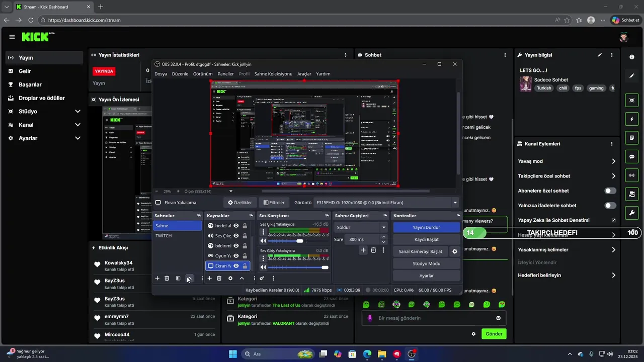Open the emoji picker in message box
Viewport: 644px width, 362px height.
pyautogui.click(x=499, y=318)
